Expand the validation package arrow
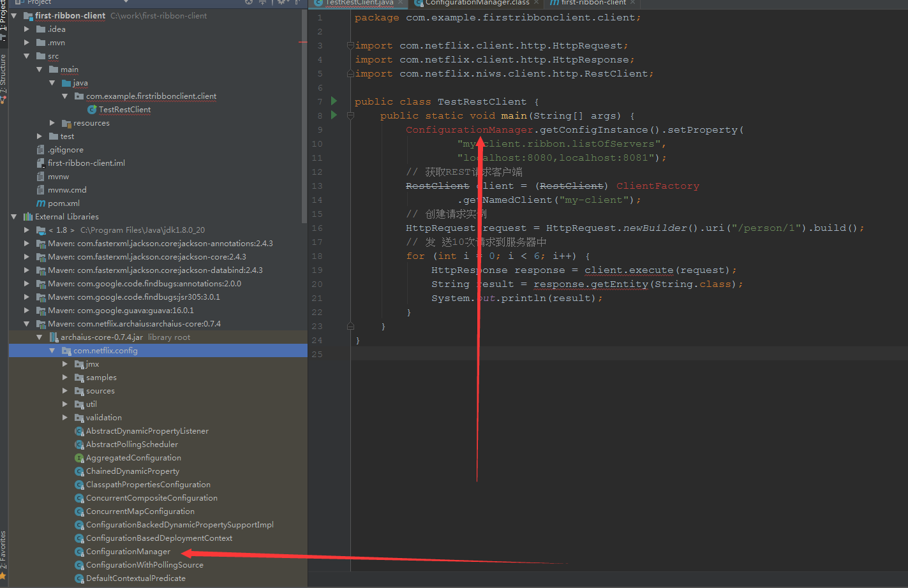This screenshot has width=908, height=588. 65,418
